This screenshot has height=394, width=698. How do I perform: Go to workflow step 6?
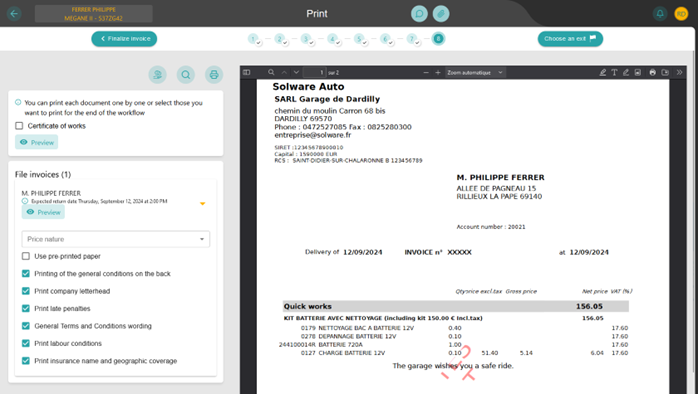[386, 39]
